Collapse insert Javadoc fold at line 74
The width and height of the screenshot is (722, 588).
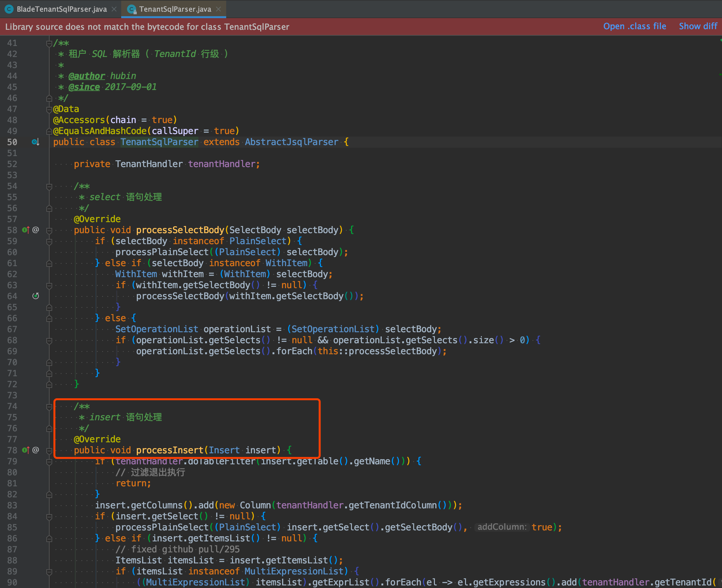point(49,406)
